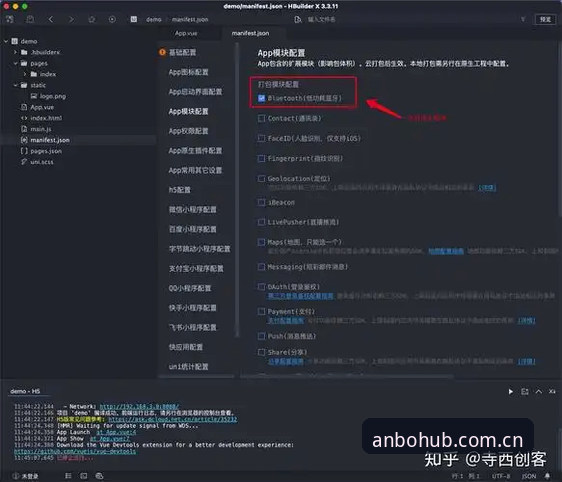Enable the Share module checkbox

(x=261, y=352)
